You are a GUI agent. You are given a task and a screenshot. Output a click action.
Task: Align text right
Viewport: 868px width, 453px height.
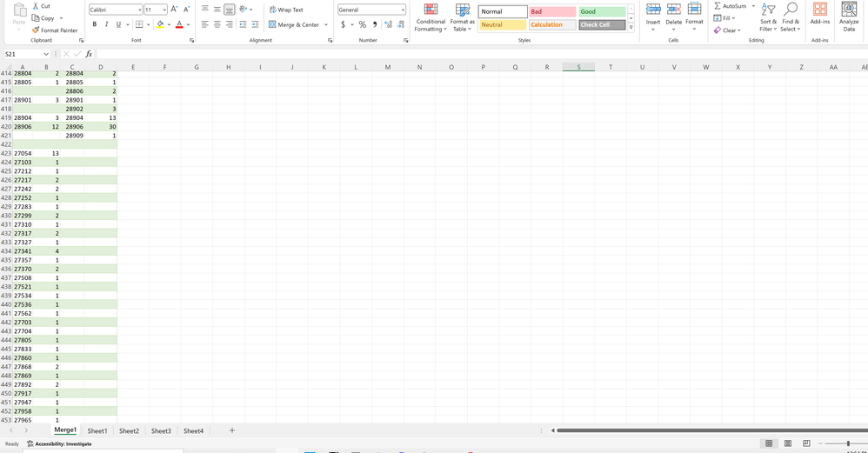coord(230,24)
